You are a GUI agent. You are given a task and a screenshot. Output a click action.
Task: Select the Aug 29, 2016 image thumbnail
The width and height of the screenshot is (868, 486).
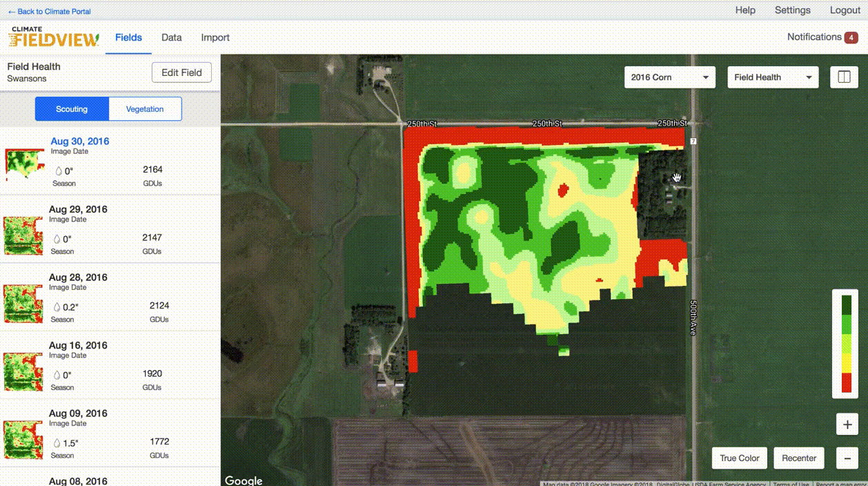24,235
